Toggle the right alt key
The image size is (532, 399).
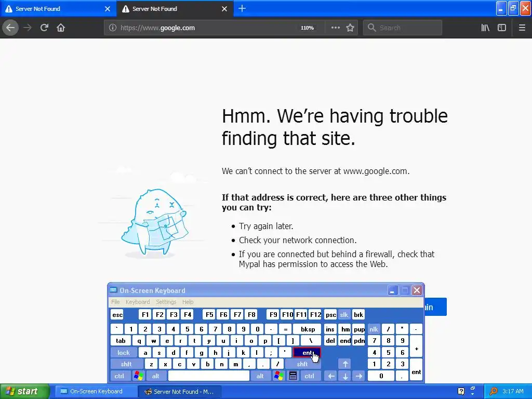point(260,376)
